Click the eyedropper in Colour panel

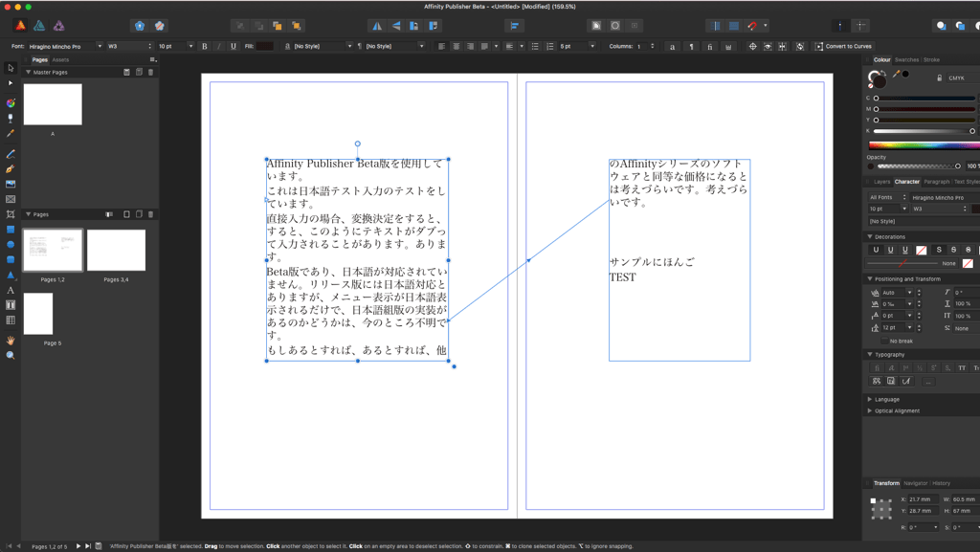(896, 75)
